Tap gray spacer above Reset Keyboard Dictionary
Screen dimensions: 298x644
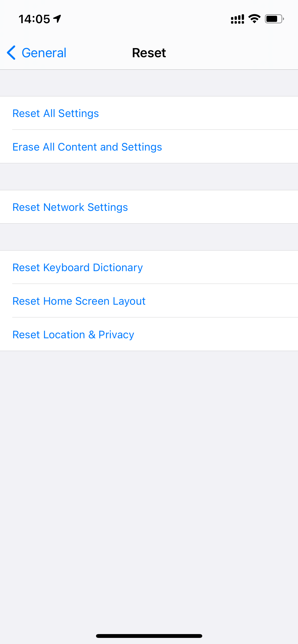pos(149,237)
